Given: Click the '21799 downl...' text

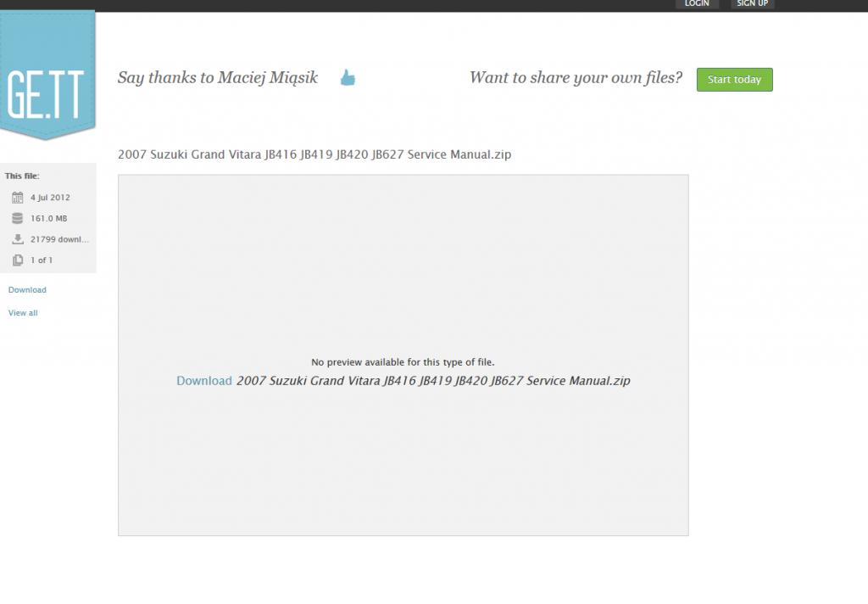Looking at the screenshot, I should (60, 239).
